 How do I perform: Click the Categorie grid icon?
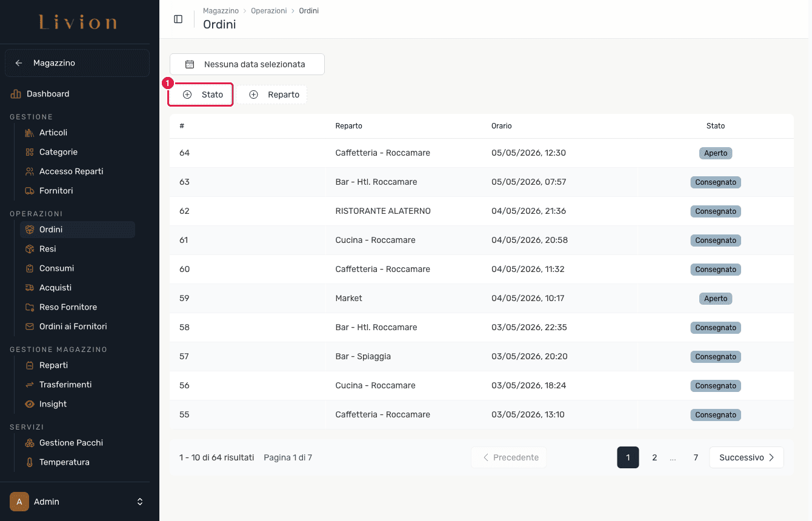(x=29, y=152)
